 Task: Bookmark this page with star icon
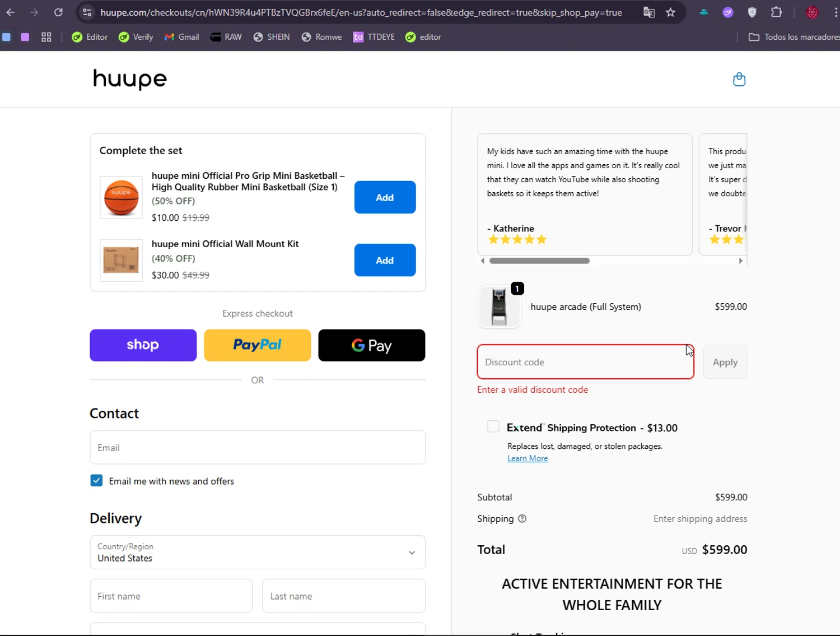pos(670,12)
